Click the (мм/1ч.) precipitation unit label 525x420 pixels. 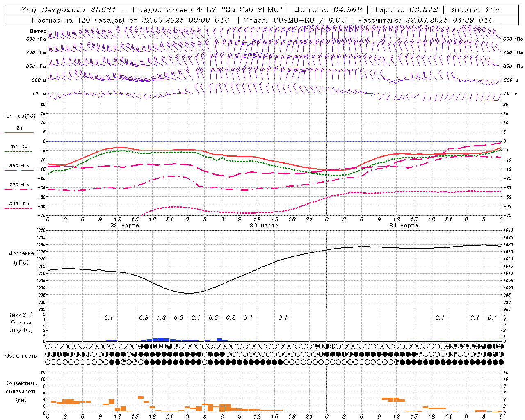pyautogui.click(x=21, y=330)
